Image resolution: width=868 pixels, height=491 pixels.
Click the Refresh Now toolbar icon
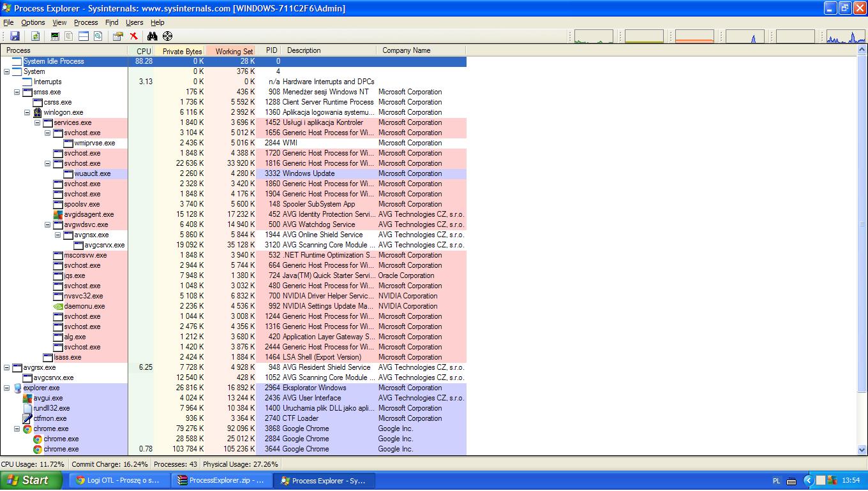click(x=35, y=36)
